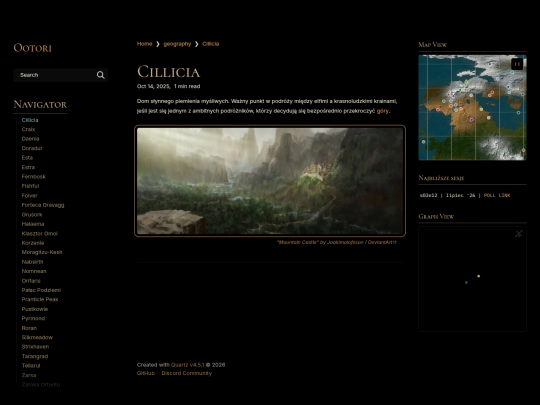Viewport: 540px width, 405px height.
Task: Follow the góry link in text
Action: pos(383,111)
